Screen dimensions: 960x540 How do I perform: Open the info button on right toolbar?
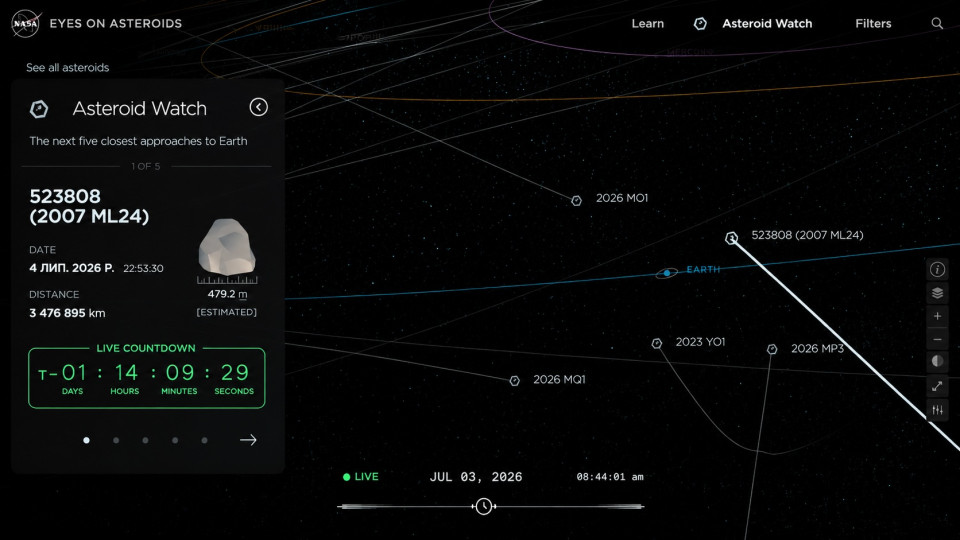pos(937,269)
